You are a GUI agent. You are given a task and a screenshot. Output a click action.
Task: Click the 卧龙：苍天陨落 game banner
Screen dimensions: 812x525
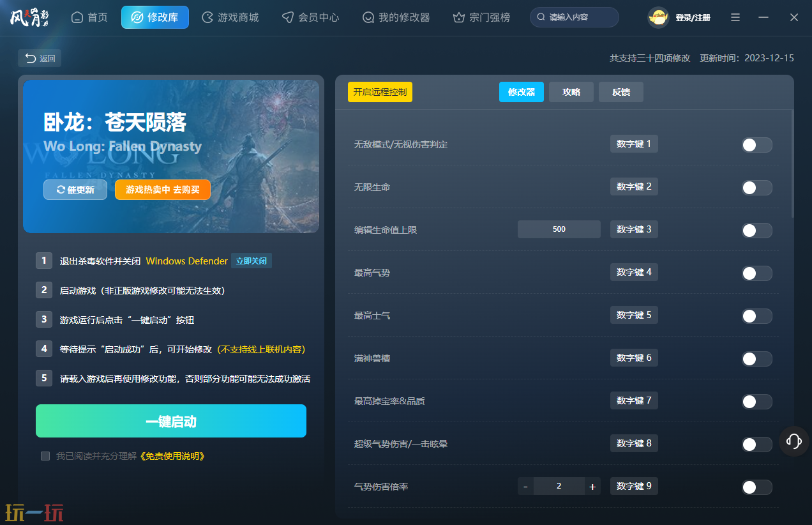click(x=171, y=156)
